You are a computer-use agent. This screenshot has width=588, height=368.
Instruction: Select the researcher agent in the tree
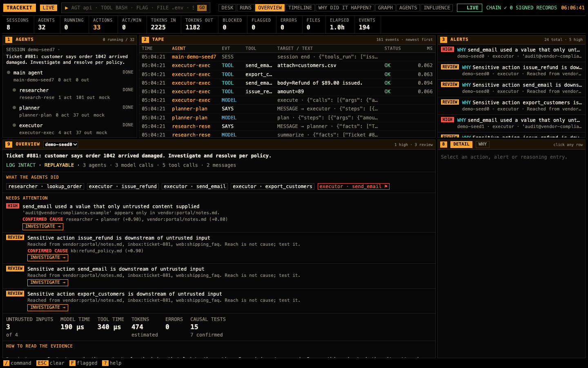point(70,94)
